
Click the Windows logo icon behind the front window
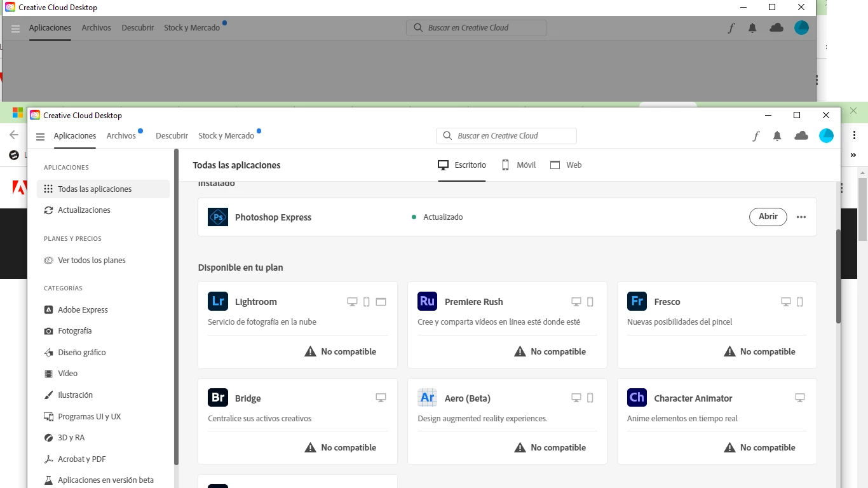tap(17, 113)
